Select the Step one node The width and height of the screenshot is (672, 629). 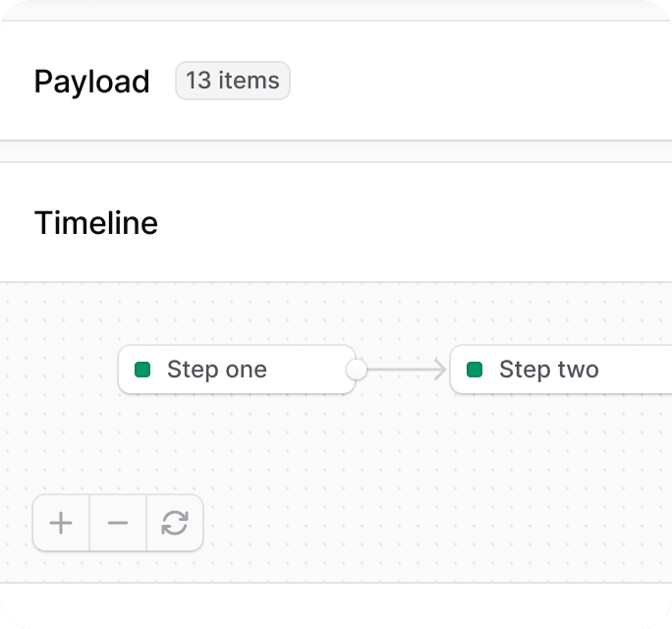tap(237, 370)
